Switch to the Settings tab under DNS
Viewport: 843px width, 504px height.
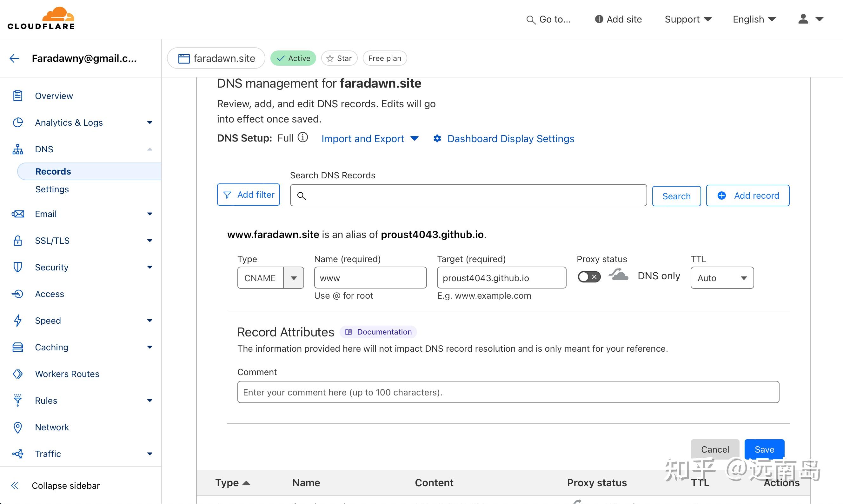[x=52, y=189]
